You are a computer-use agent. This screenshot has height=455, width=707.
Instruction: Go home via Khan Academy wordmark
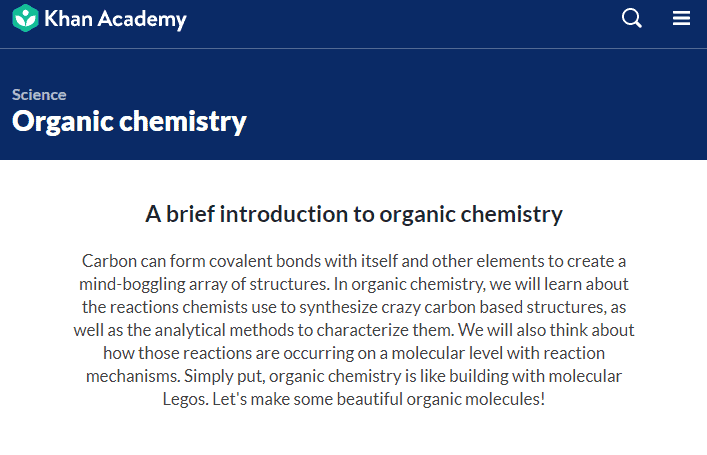(x=115, y=19)
